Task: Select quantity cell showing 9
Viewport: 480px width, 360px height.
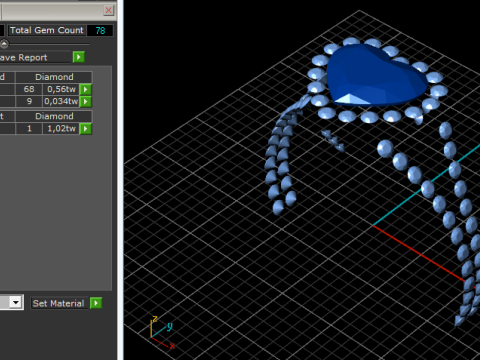Action: (29, 101)
